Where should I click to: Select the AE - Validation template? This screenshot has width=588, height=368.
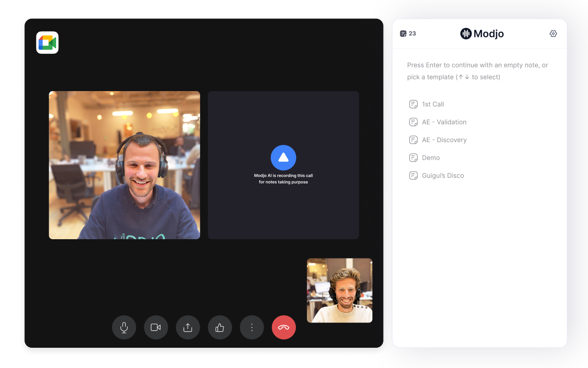(x=480, y=122)
